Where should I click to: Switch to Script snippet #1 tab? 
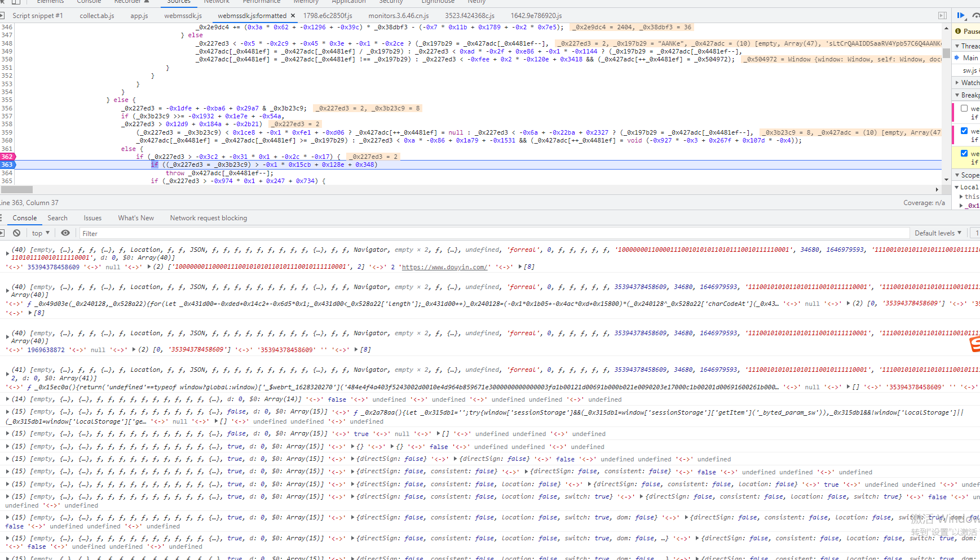click(x=38, y=16)
